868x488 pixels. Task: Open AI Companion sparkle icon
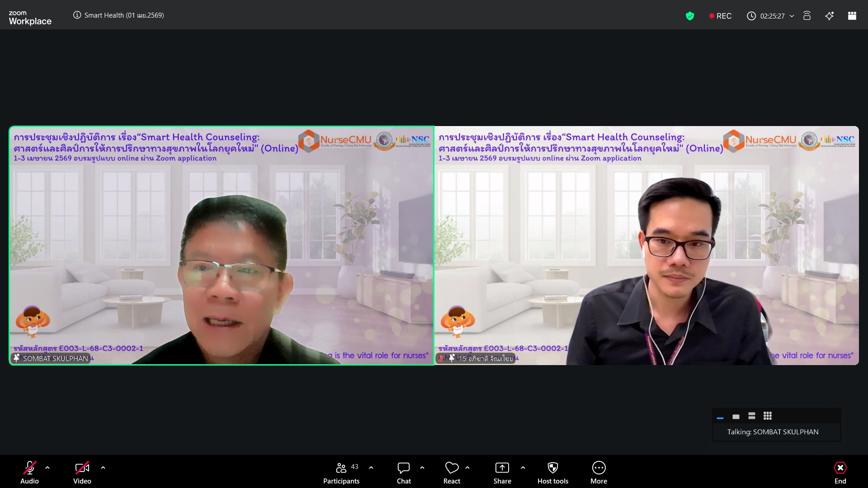click(829, 16)
